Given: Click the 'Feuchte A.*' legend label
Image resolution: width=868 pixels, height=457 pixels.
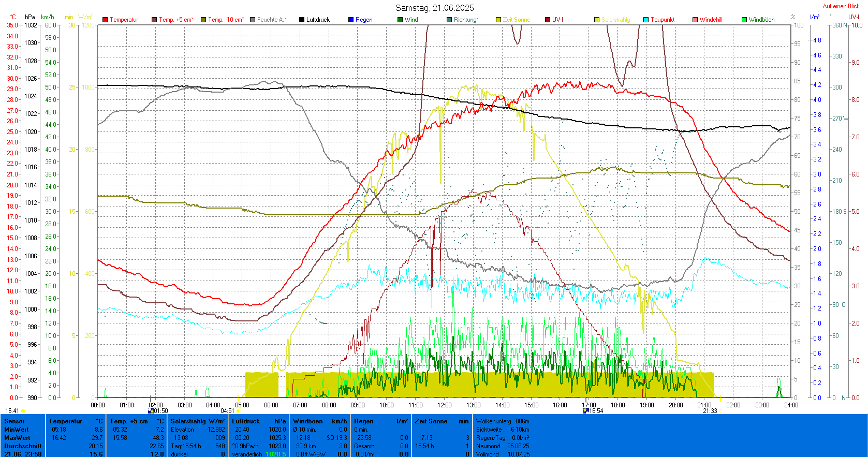Looking at the screenshot, I should [x=272, y=20].
